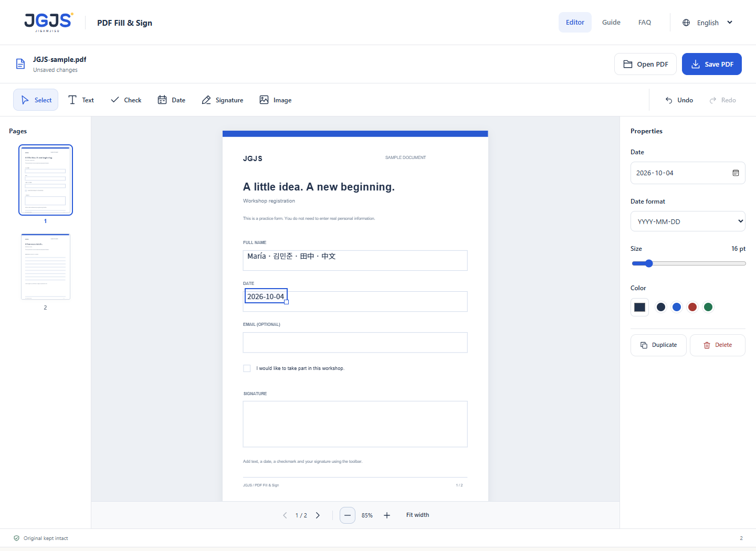This screenshot has width=756, height=551.
Task: Zoom out with the minus icon
Action: 348,515
